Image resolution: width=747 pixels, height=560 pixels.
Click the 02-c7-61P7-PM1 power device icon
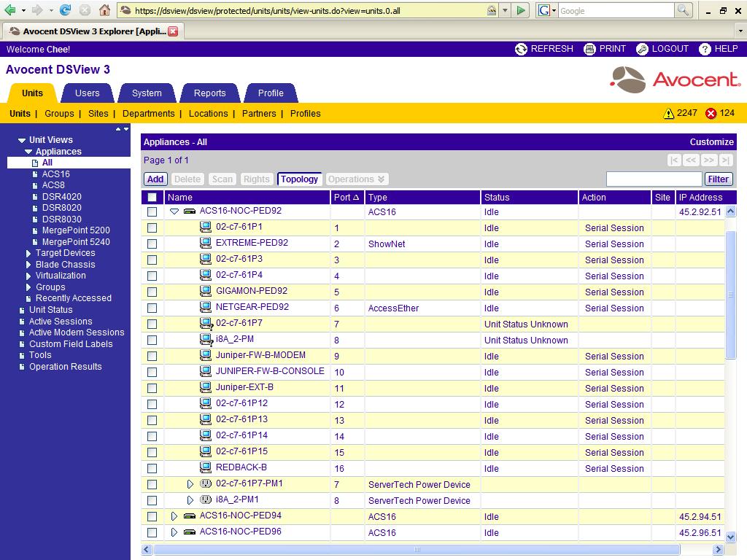click(206, 484)
